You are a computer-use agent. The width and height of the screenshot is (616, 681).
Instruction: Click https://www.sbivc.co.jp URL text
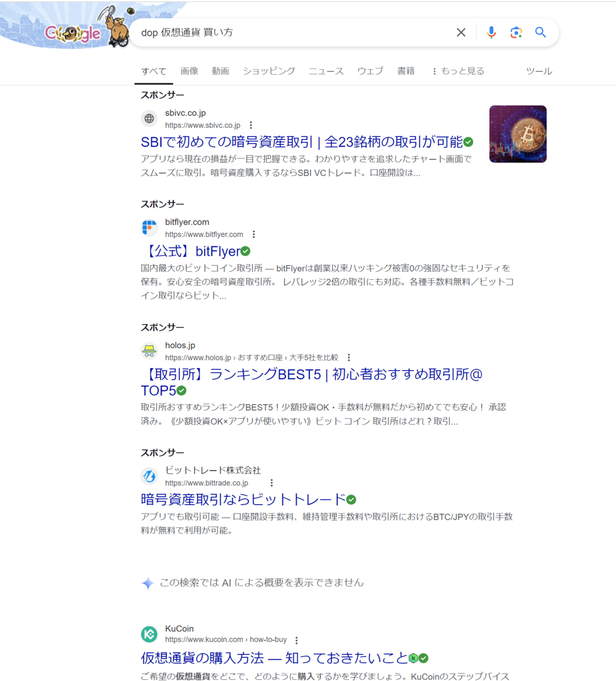[x=203, y=125]
